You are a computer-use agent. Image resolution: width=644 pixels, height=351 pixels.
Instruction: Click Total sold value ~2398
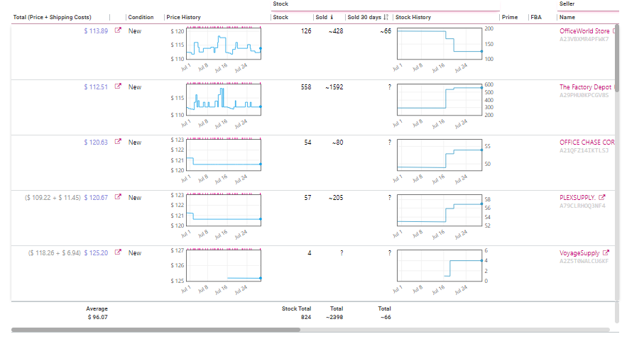334,317
